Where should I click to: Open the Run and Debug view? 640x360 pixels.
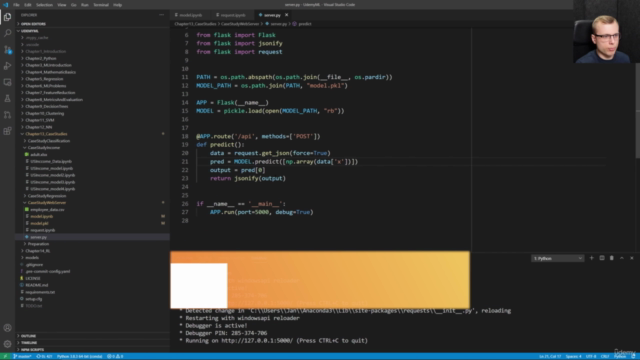pos(7,66)
